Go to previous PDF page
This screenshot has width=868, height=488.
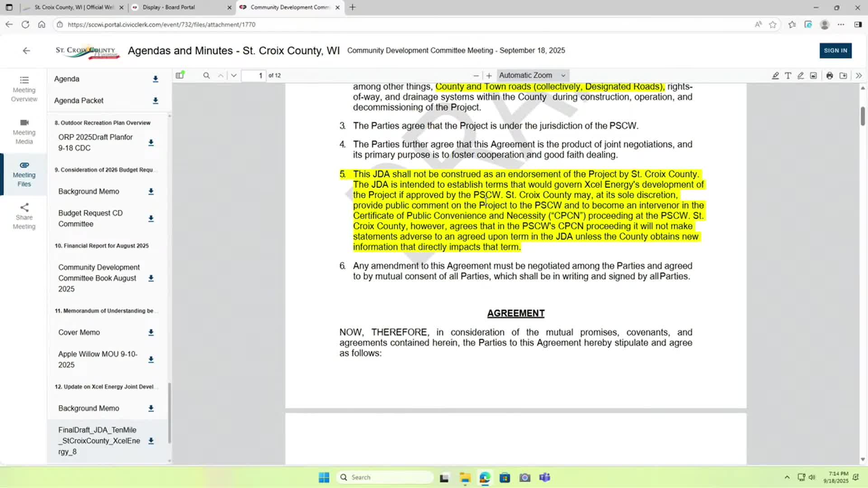pos(221,75)
